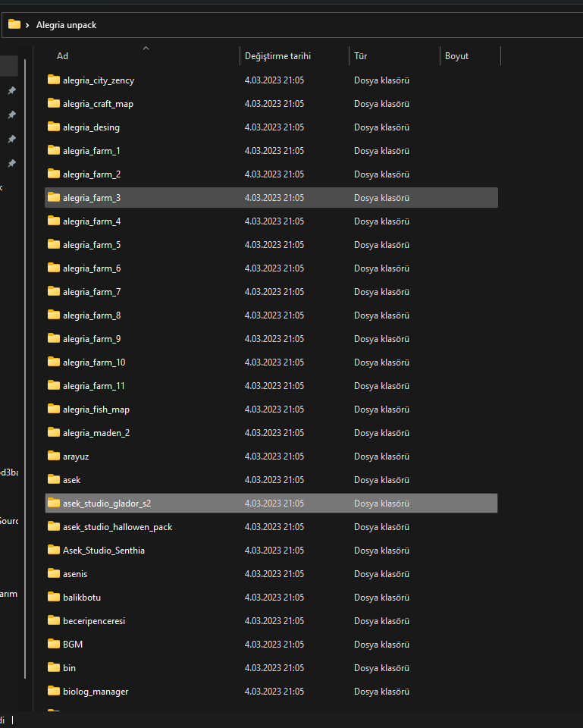Click the asenis folder icon
The width and height of the screenshot is (583, 728).
(x=54, y=573)
